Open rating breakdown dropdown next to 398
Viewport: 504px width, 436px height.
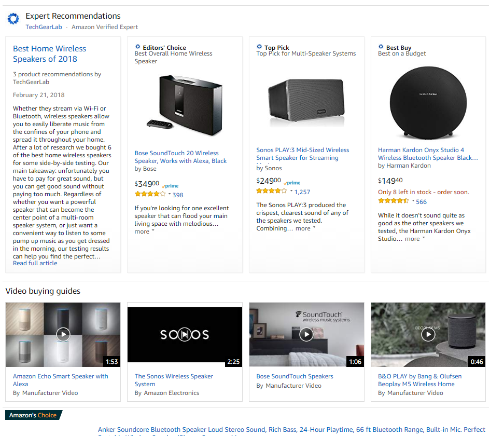[170, 195]
